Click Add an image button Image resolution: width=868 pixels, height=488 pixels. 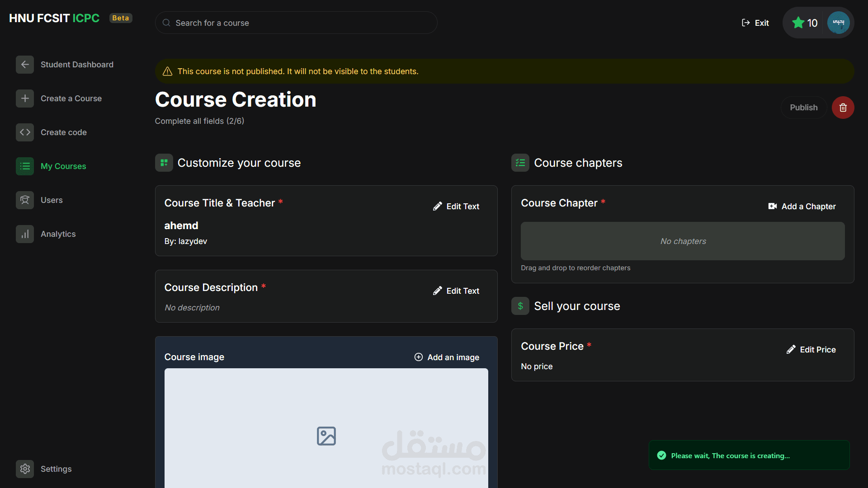pyautogui.click(x=447, y=357)
